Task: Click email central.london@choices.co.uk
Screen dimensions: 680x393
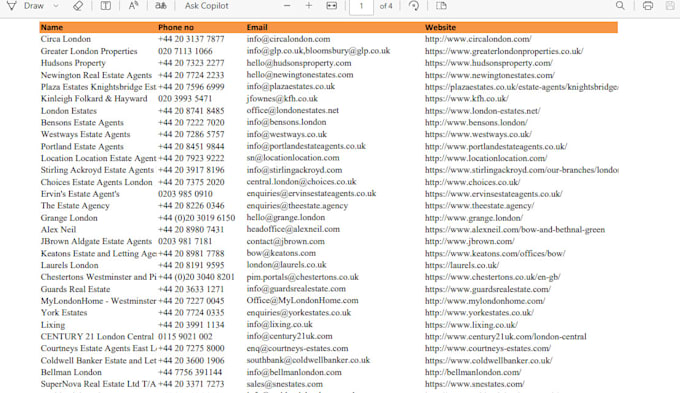Action: 301,182
